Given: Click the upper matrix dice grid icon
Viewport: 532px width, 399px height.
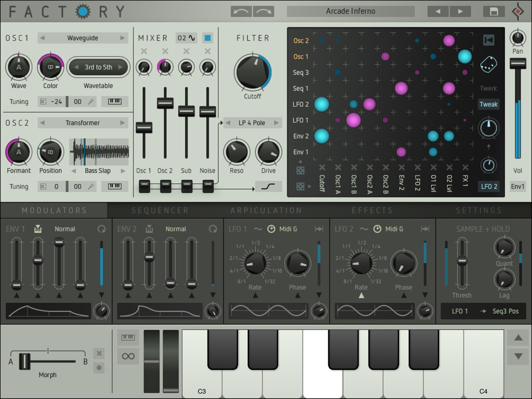Looking at the screenshot, I should pos(300,170).
